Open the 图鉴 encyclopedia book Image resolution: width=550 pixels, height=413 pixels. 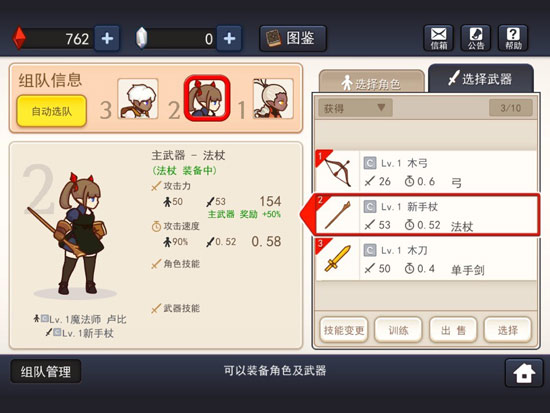pyautogui.click(x=293, y=38)
